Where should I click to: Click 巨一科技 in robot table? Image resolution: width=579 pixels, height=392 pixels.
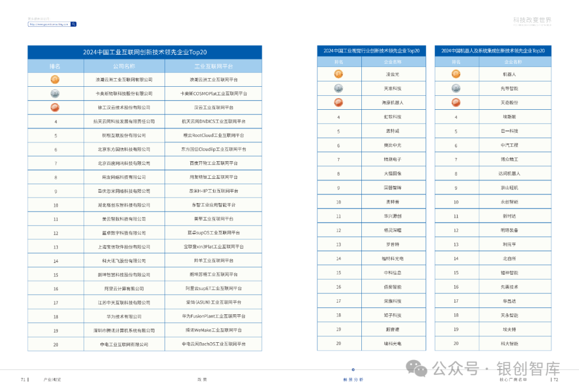click(509, 131)
